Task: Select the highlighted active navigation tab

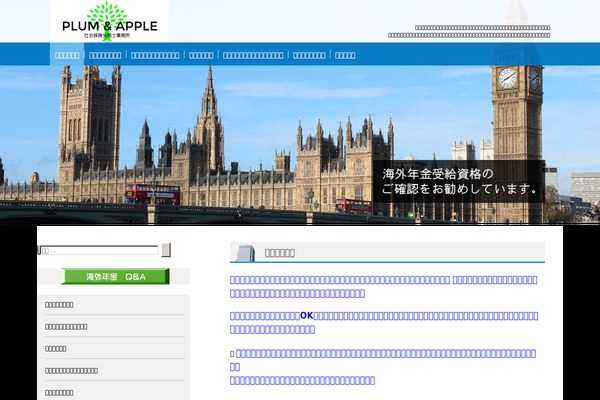Action: pyautogui.click(x=67, y=55)
